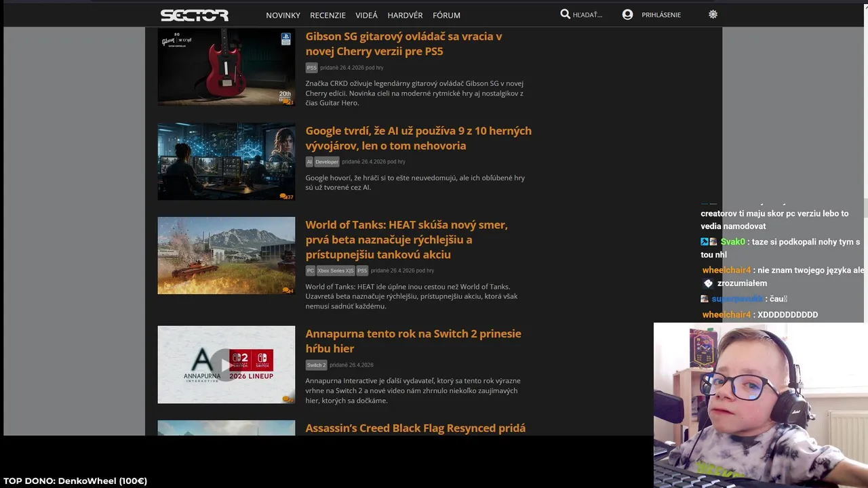Open Assassin's Creed Black Flag Resynced headline

click(x=415, y=428)
